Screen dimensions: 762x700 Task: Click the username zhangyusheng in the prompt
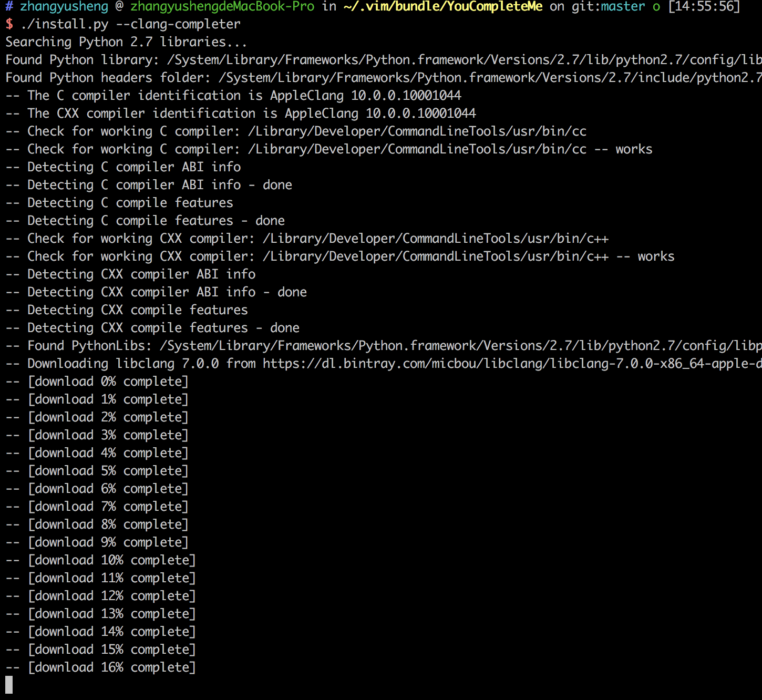(64, 7)
